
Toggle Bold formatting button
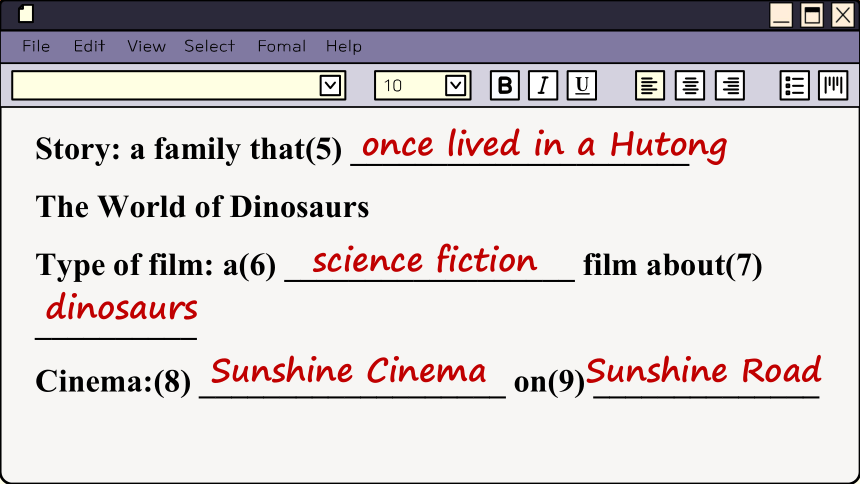(x=505, y=85)
